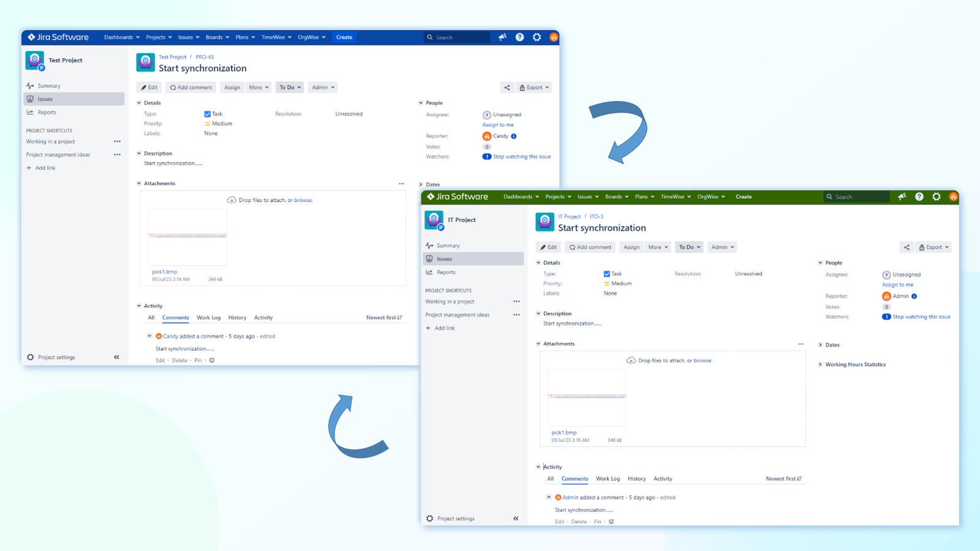Collapse Details section in Test Project window

[x=139, y=103]
